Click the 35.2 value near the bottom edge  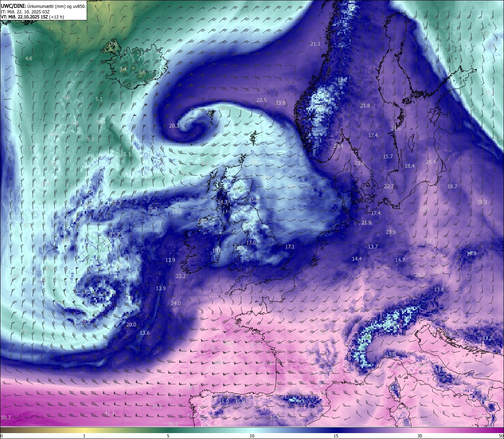click(x=173, y=424)
